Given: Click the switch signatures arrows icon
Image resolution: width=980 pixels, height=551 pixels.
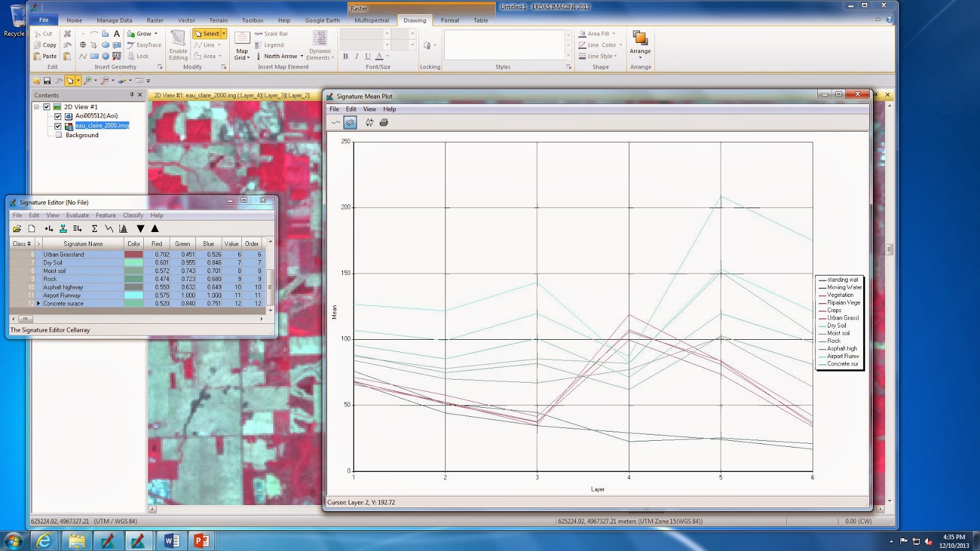Looking at the screenshot, I should click(x=369, y=122).
